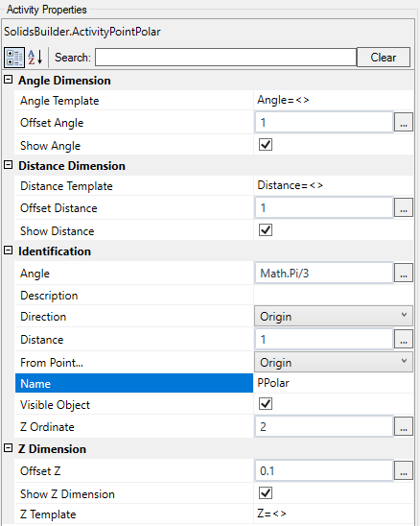Collapse the Z Dimension section
Image resolution: width=420 pixels, height=526 pixels.
pos(9,448)
